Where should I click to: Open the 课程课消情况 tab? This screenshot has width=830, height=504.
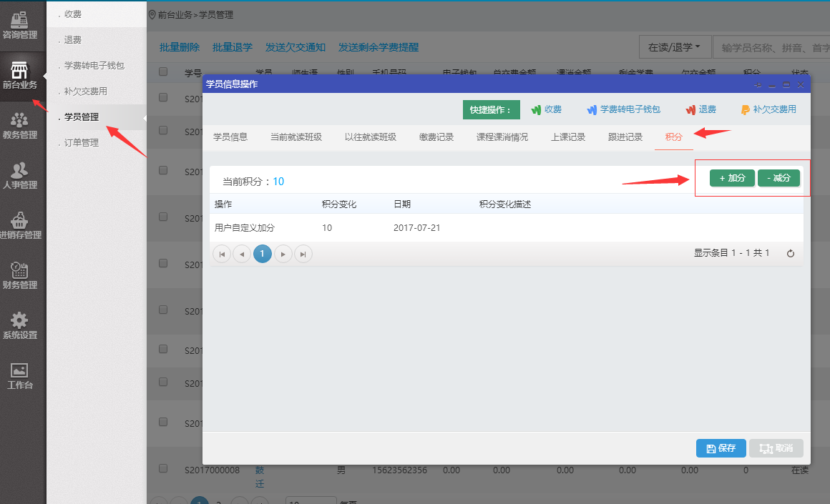coord(502,137)
